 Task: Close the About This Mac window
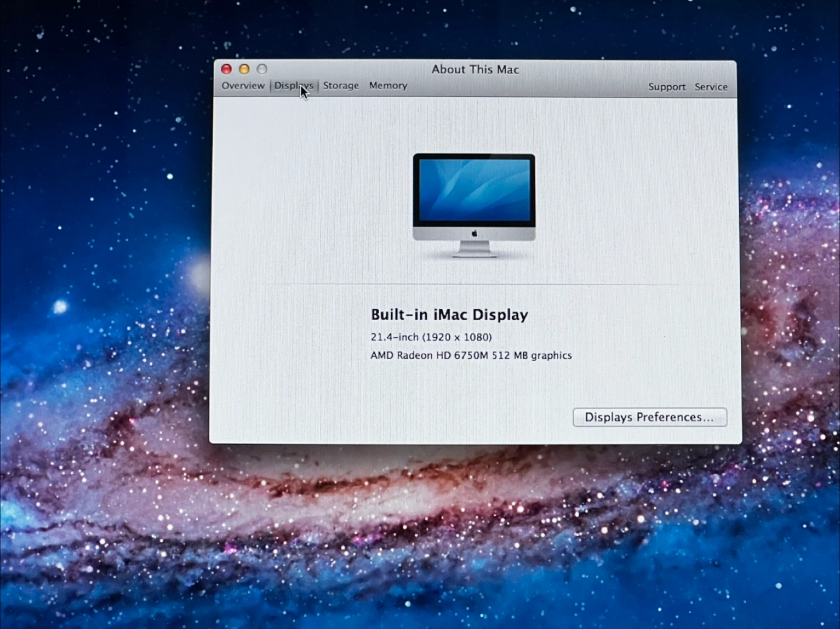tap(226, 69)
